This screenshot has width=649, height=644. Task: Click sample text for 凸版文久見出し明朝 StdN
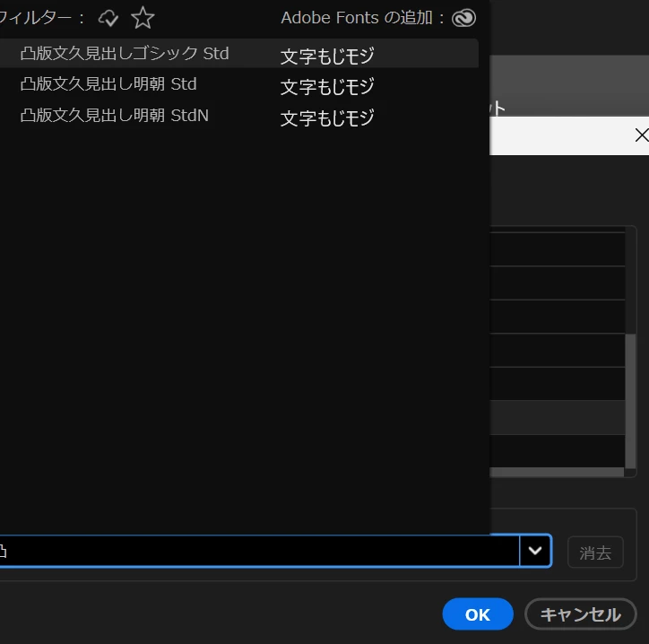(327, 118)
